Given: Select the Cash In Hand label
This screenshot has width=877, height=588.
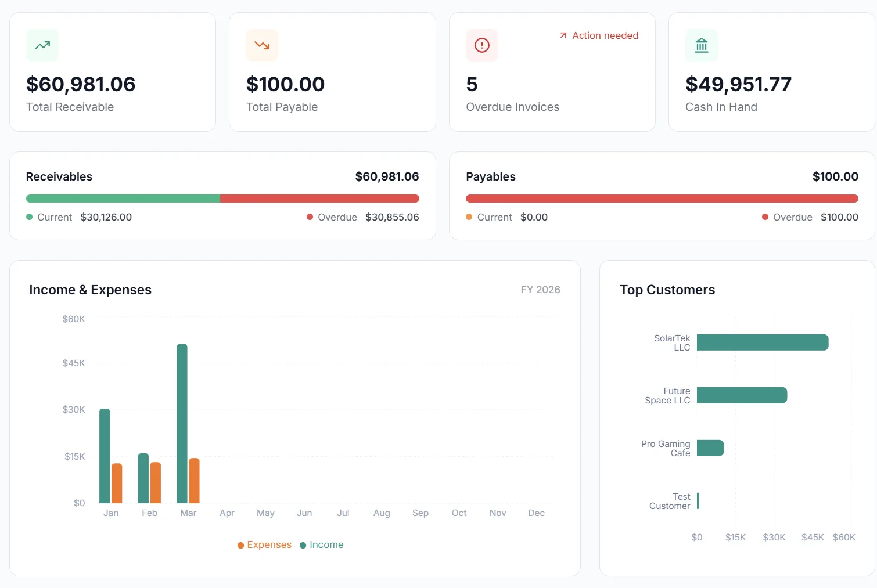Looking at the screenshot, I should pos(721,107).
